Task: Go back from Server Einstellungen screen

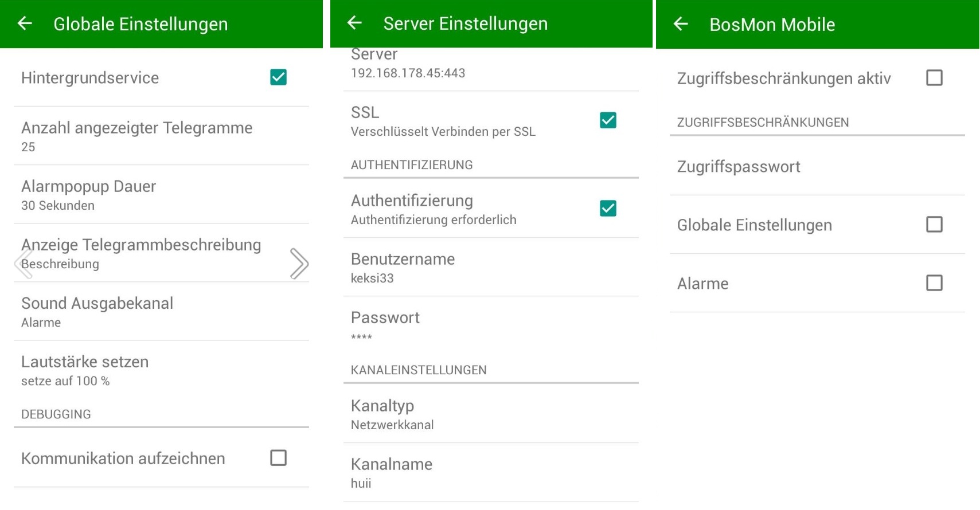Action: pos(354,23)
